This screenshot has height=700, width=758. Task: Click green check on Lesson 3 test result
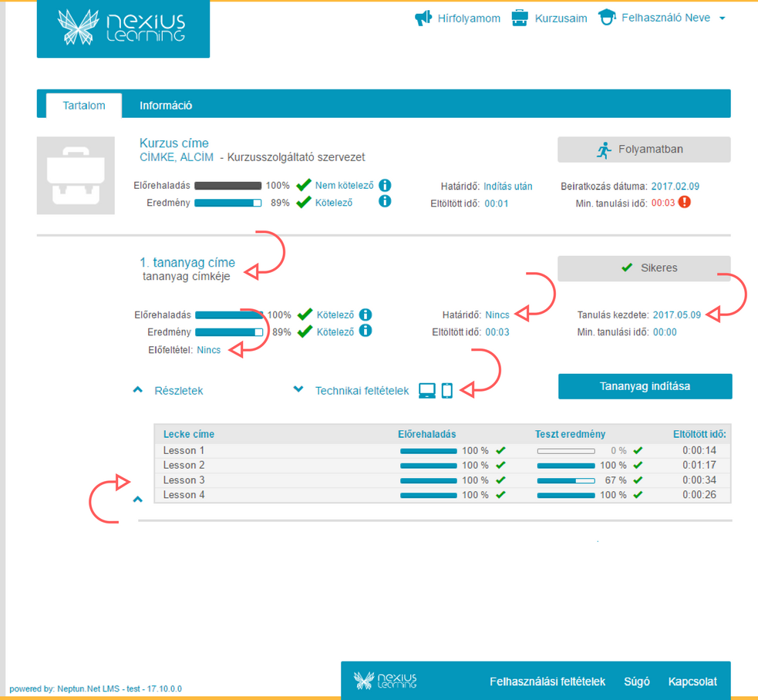tap(638, 480)
